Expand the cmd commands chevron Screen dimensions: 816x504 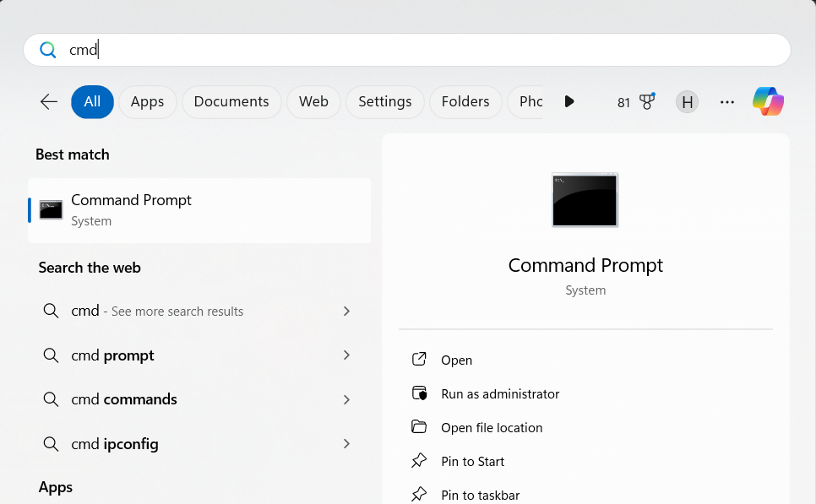(346, 399)
